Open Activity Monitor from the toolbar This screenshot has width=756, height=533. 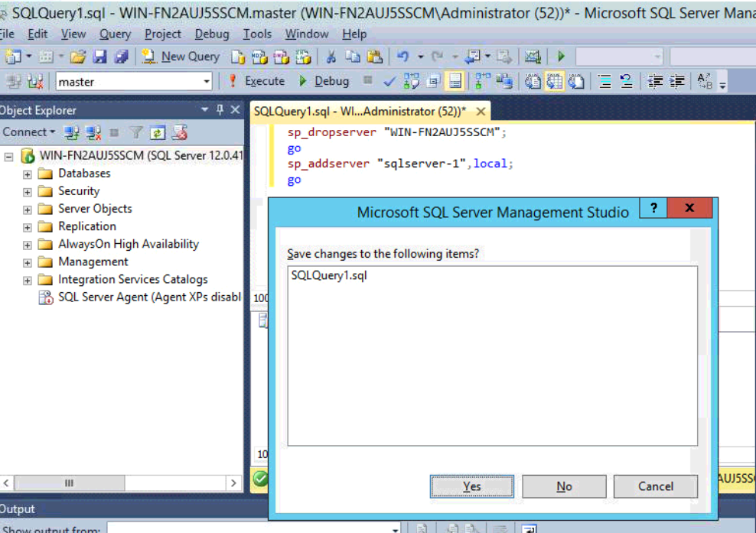533,57
